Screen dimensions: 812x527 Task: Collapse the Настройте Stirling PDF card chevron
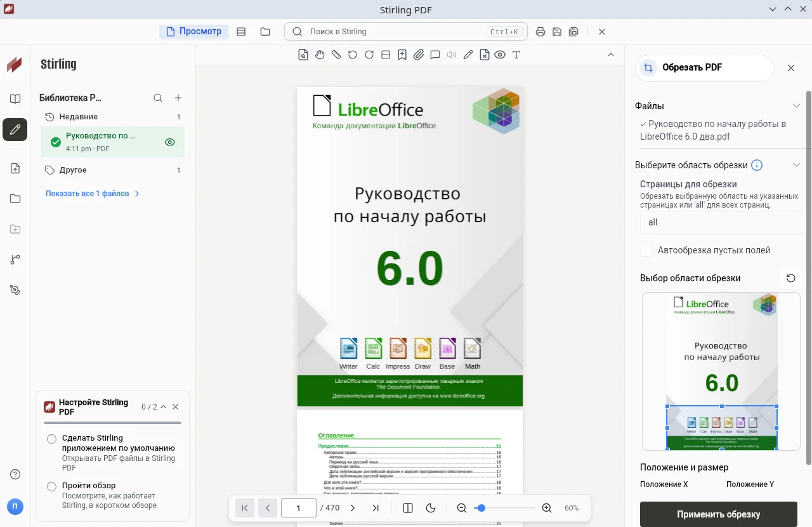point(164,407)
